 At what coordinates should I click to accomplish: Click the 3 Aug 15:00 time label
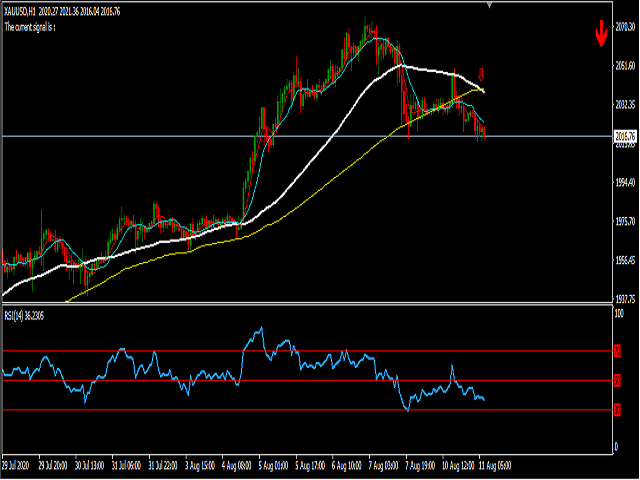(x=200, y=466)
